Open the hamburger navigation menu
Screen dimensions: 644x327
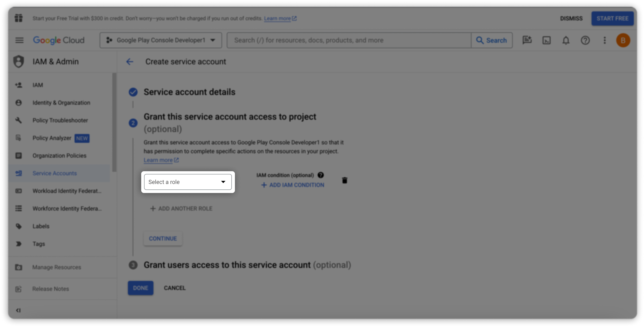(x=19, y=40)
